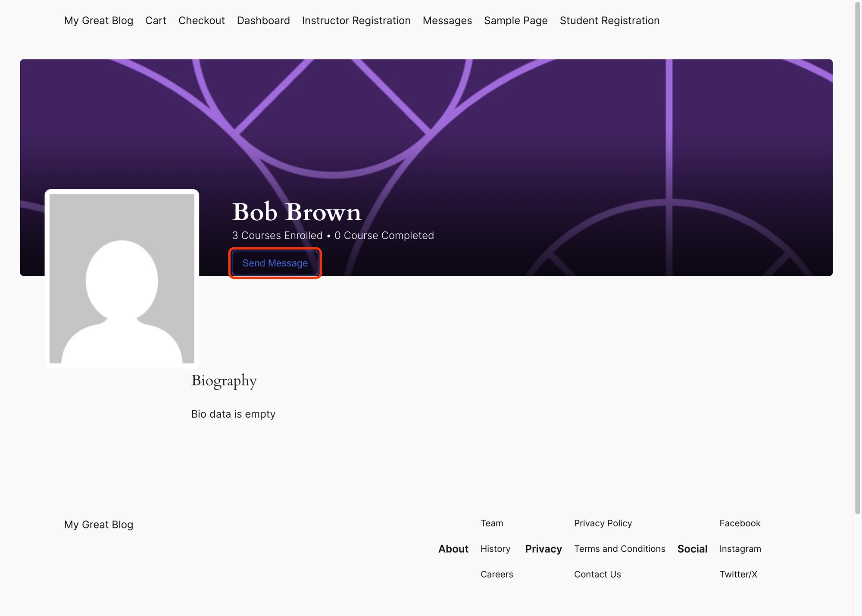Click the About footer heading

(x=453, y=549)
